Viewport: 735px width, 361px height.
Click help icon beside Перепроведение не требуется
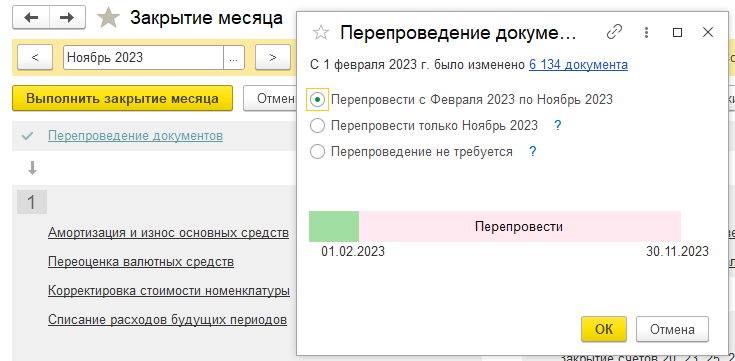pyautogui.click(x=532, y=152)
